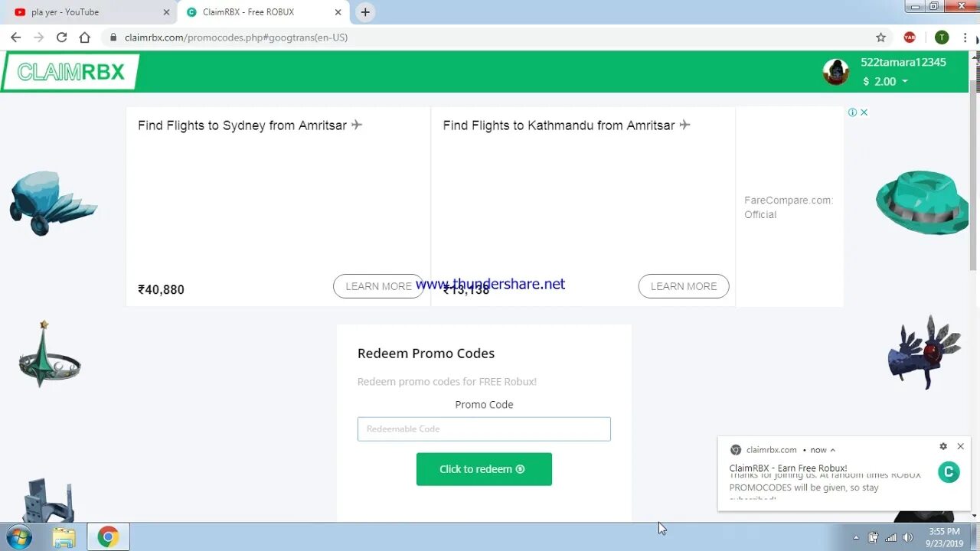Open the Action Center flag tray icon

(x=873, y=537)
